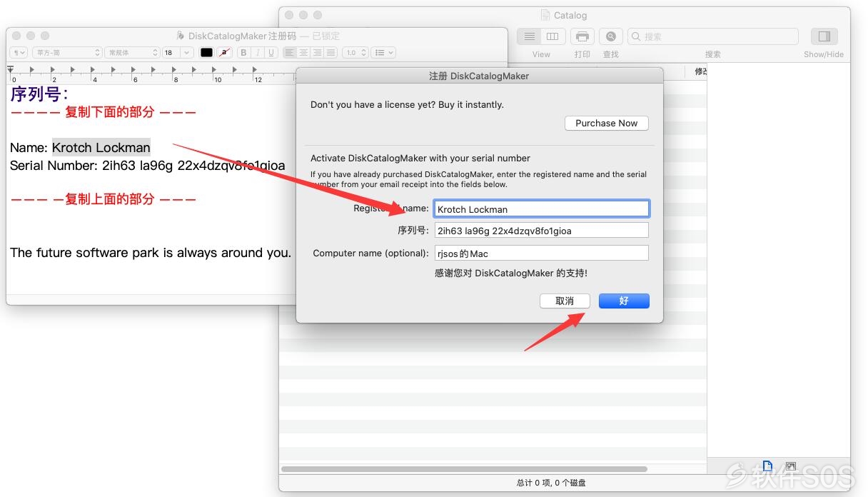
Task: Expand the font size 18 dropdown arrow
Action: point(187,53)
